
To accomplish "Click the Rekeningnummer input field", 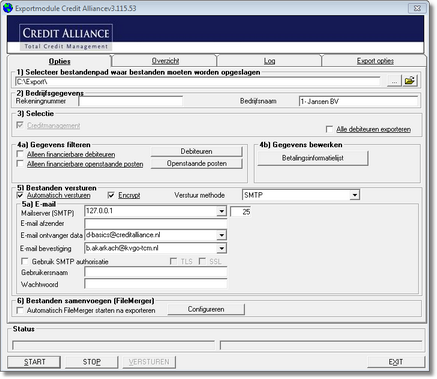I will click(x=131, y=101).
